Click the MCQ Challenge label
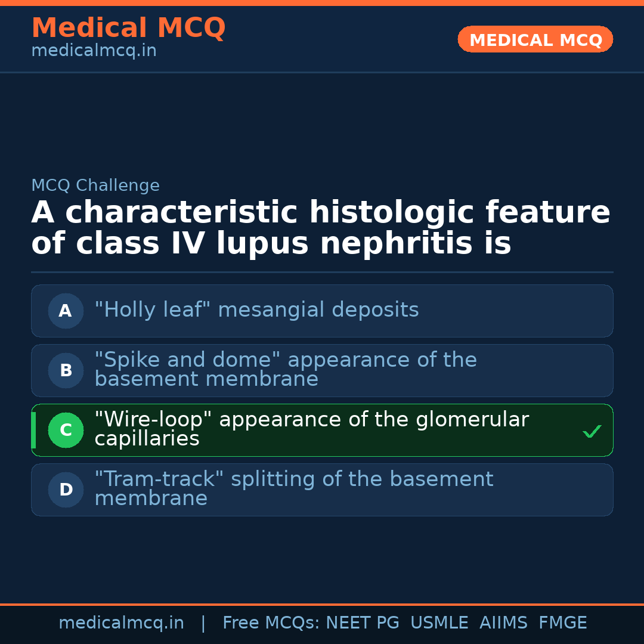Screen dimensions: 644x644 pyautogui.click(x=95, y=185)
